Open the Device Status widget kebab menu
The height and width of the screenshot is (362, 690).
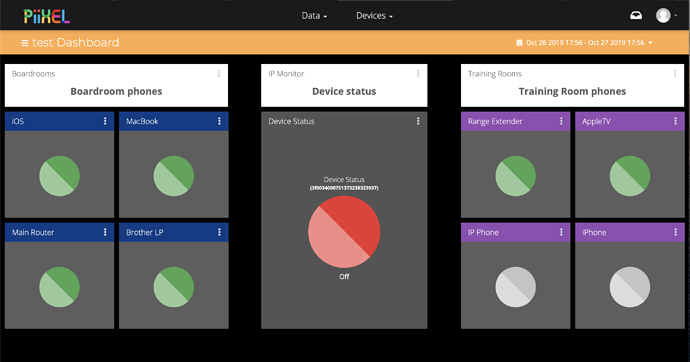tap(418, 121)
